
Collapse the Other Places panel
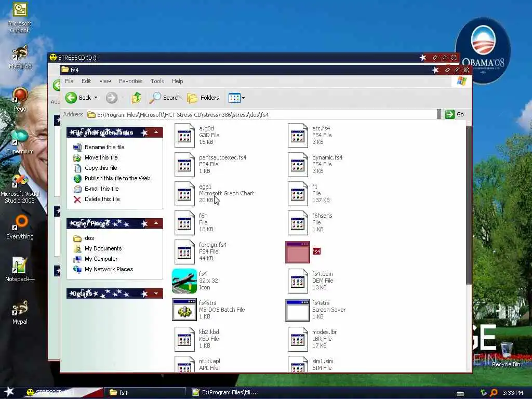pos(156,223)
